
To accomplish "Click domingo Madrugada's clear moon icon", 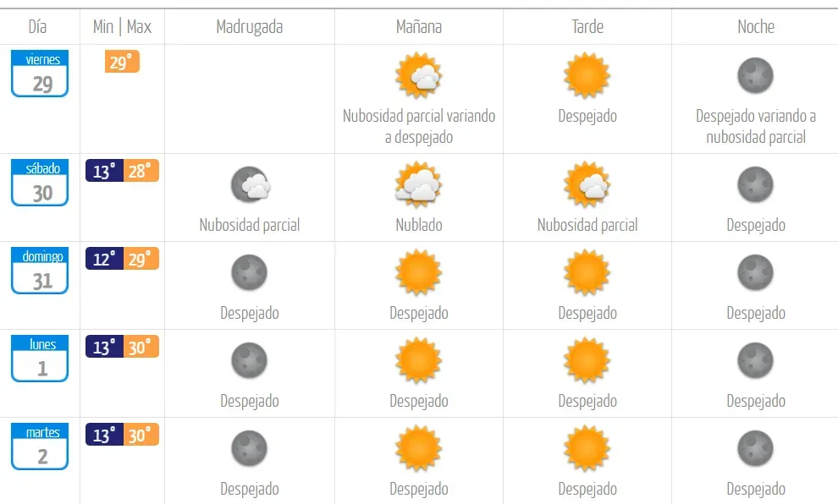I will 250,273.
